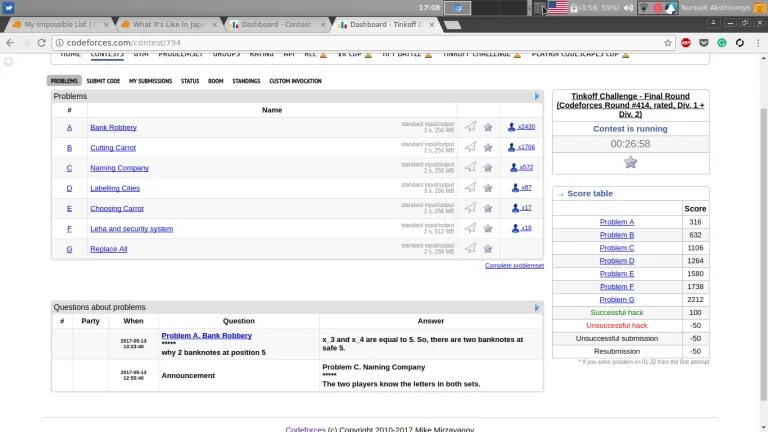The width and height of the screenshot is (768, 432).
Task: Open the Problems tab
Action: [x=64, y=81]
